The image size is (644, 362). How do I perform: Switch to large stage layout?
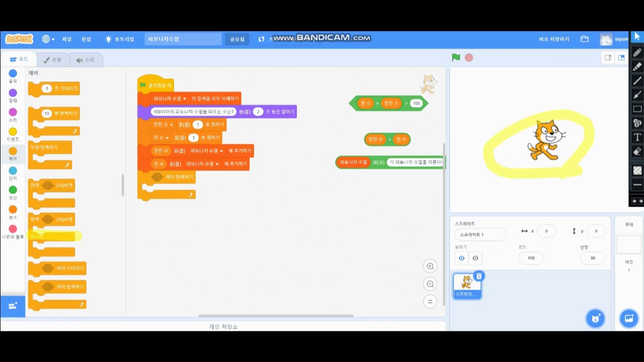point(621,58)
